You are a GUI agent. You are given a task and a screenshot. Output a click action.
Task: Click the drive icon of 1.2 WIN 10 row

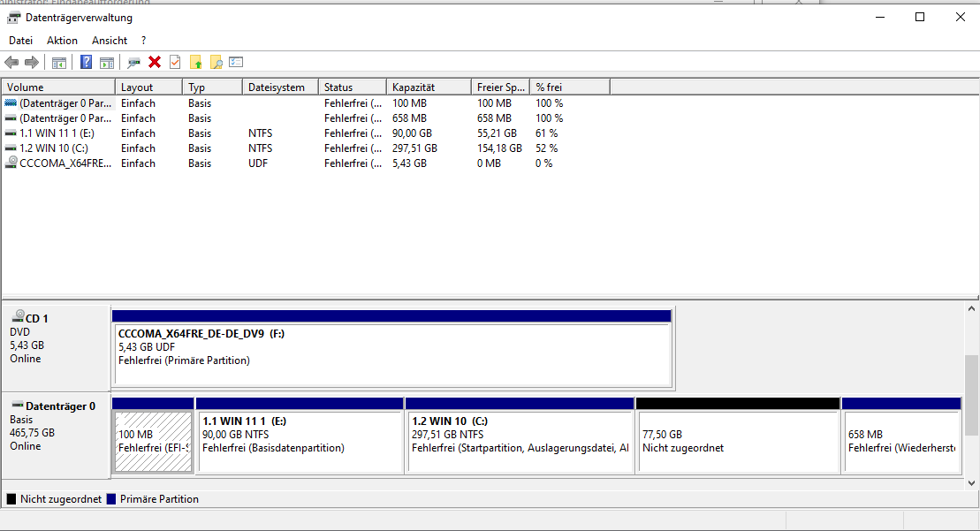pos(10,148)
